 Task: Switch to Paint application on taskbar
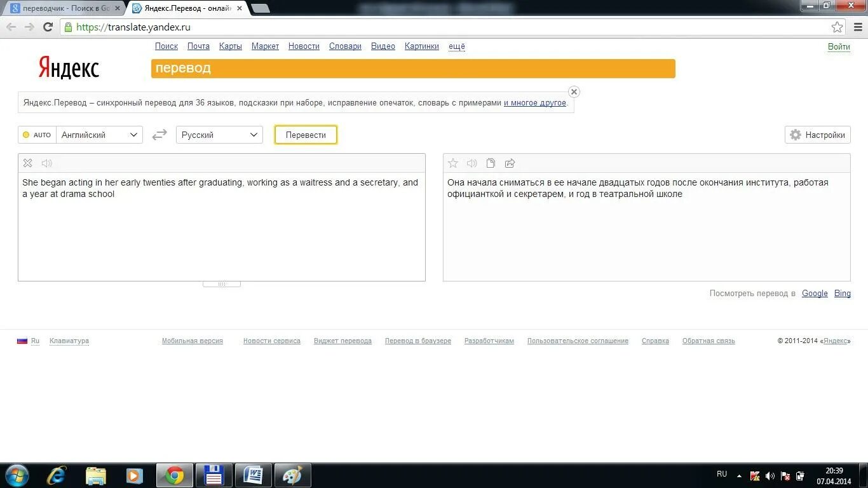coord(292,475)
